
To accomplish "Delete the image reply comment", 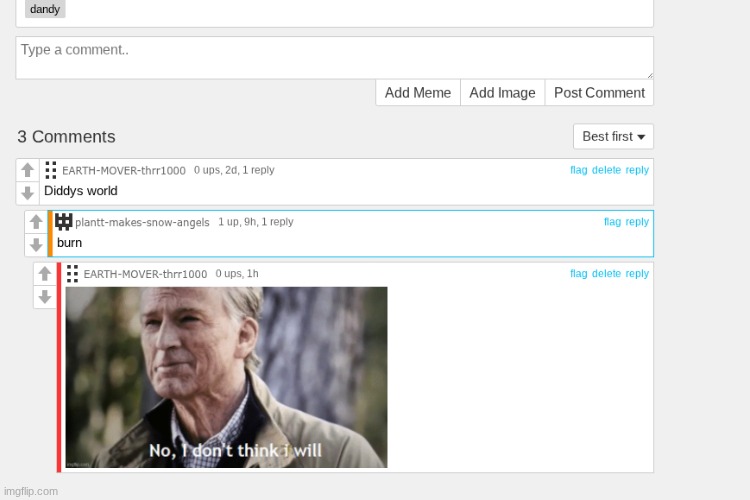I will (x=606, y=274).
